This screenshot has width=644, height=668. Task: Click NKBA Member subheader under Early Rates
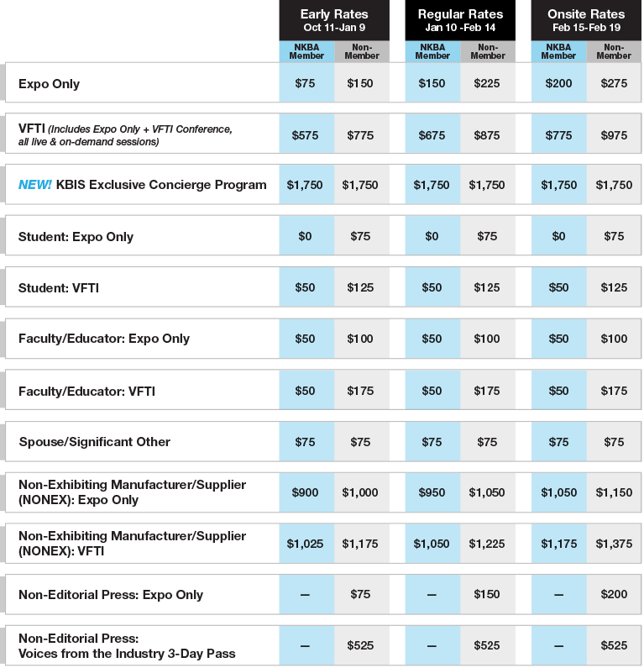tap(306, 51)
